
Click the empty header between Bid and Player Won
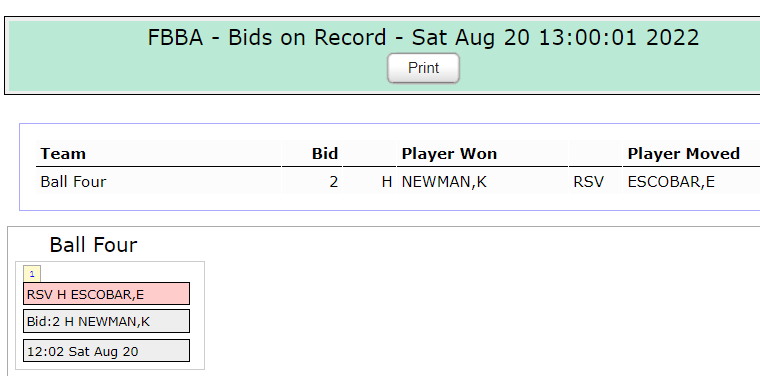[x=369, y=154]
